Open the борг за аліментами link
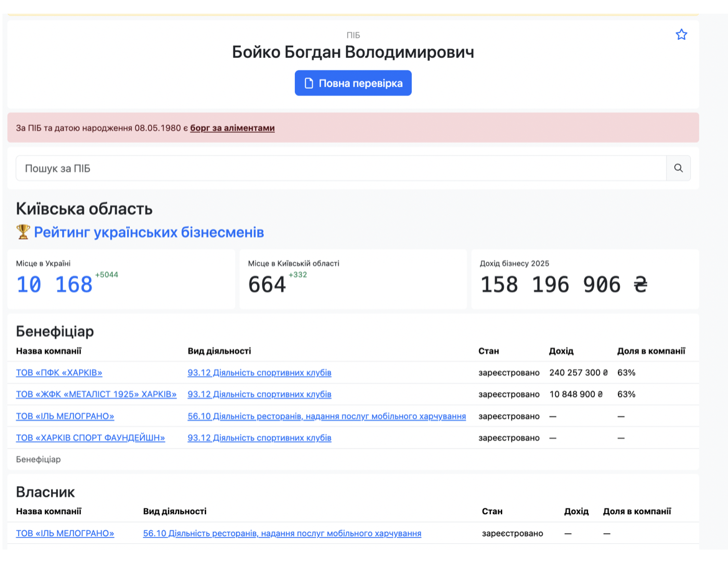This screenshot has width=728, height=562. point(232,128)
